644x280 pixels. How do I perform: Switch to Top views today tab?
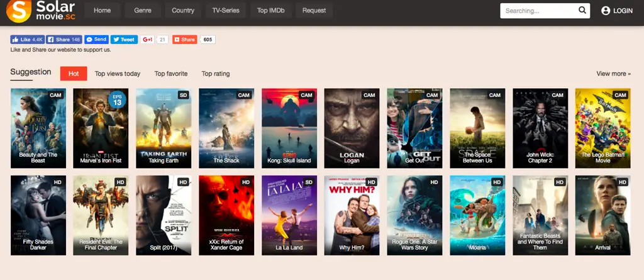118,74
